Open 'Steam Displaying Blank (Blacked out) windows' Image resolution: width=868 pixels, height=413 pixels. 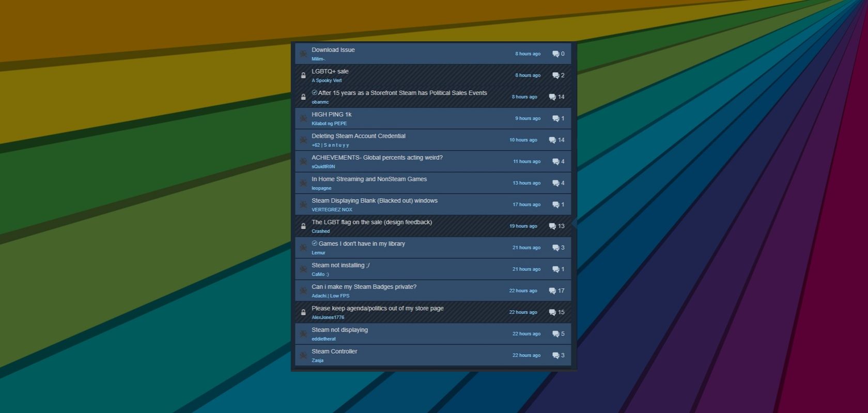(375, 201)
